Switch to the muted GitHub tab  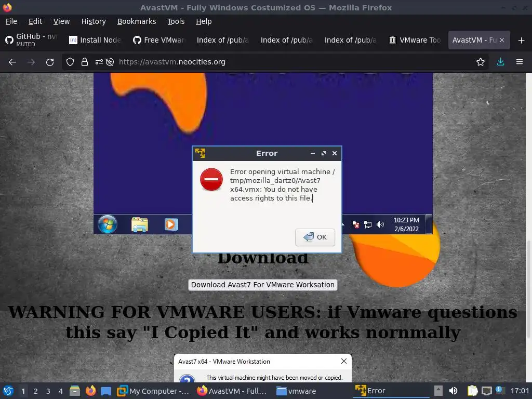32,40
